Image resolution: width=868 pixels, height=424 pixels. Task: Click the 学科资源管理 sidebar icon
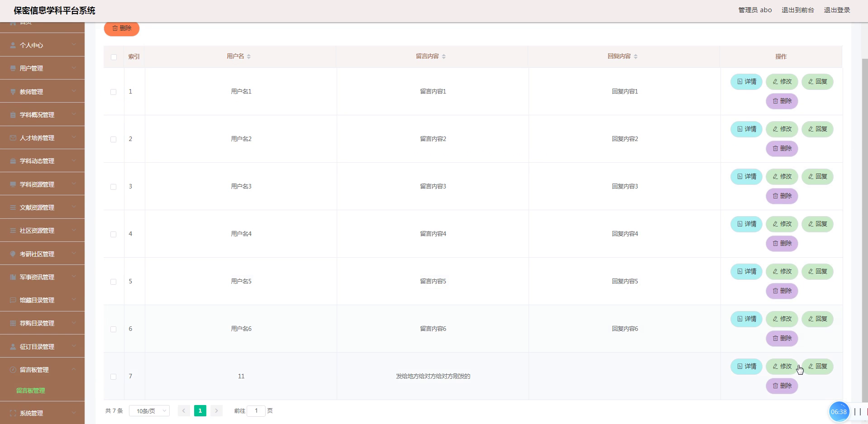tap(13, 184)
